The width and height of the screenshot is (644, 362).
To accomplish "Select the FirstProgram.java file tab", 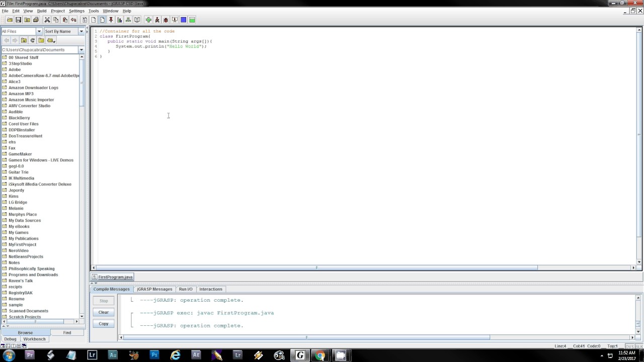I will click(113, 277).
